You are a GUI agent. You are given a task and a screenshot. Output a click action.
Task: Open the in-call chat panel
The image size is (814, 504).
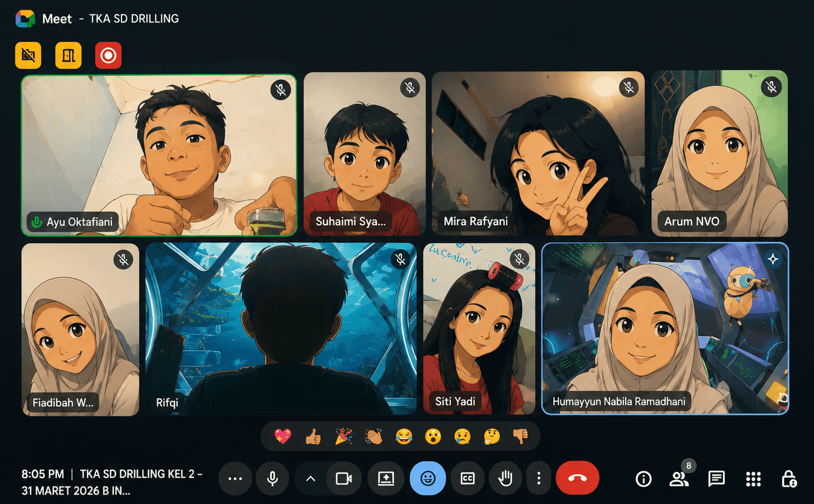point(716,479)
